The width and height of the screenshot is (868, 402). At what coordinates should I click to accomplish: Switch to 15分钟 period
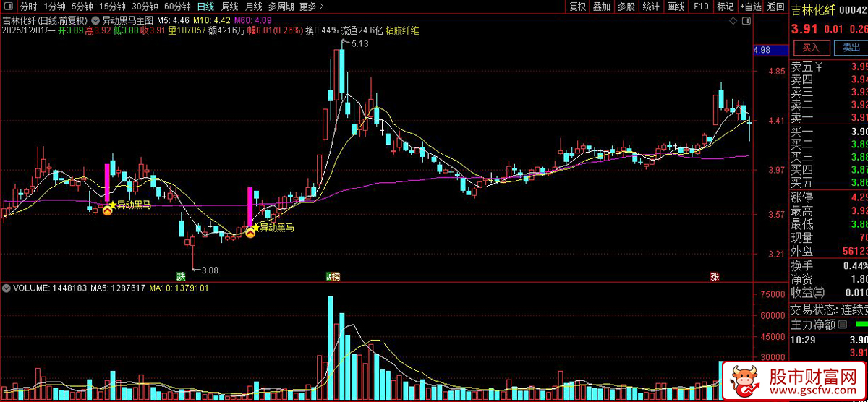click(112, 7)
